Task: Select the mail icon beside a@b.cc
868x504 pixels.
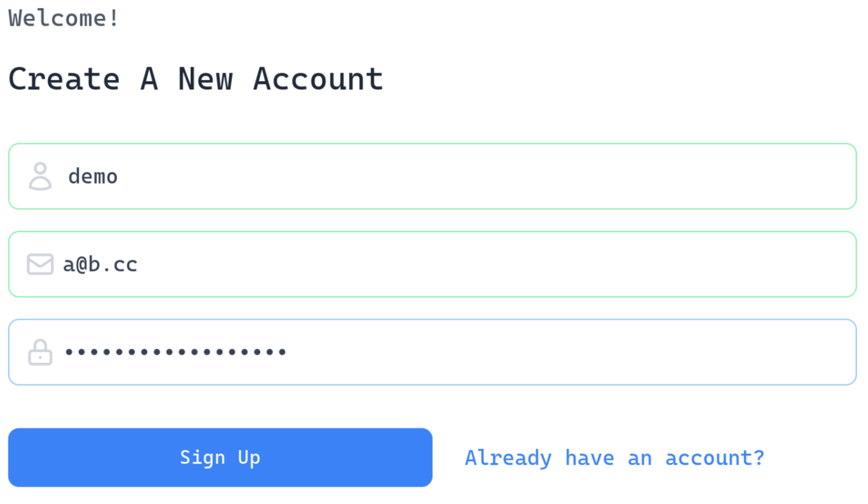Action: click(40, 264)
